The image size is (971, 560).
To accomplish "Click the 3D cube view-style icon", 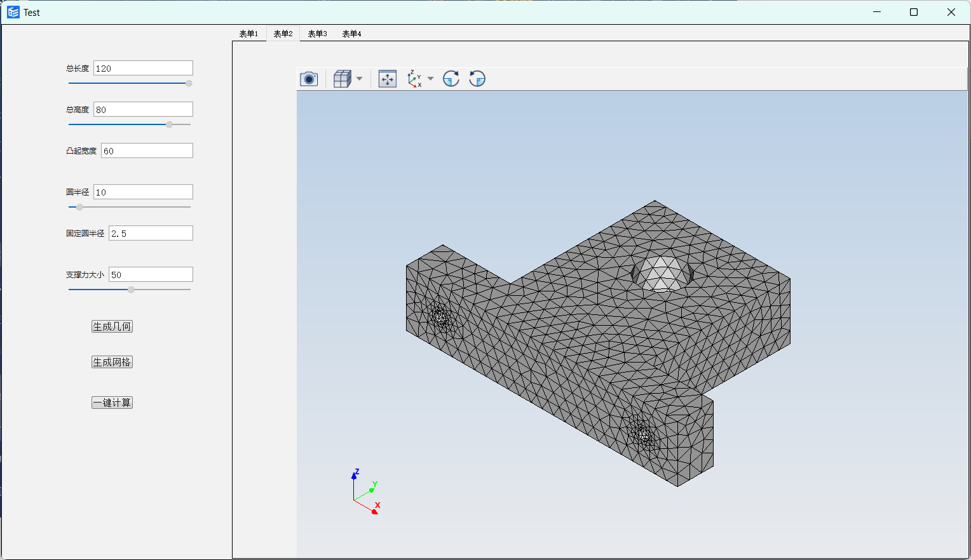I will (x=343, y=79).
